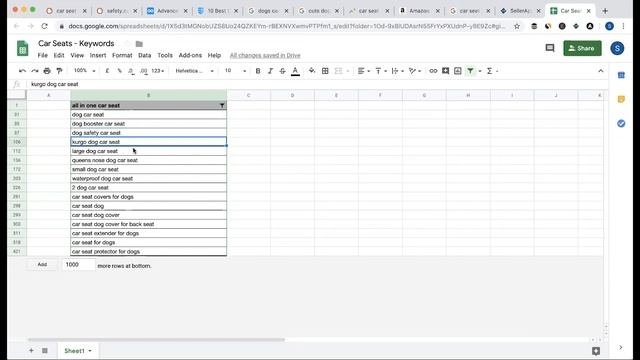
Task: Toggle the filter button in toolbar
Action: 471,71
